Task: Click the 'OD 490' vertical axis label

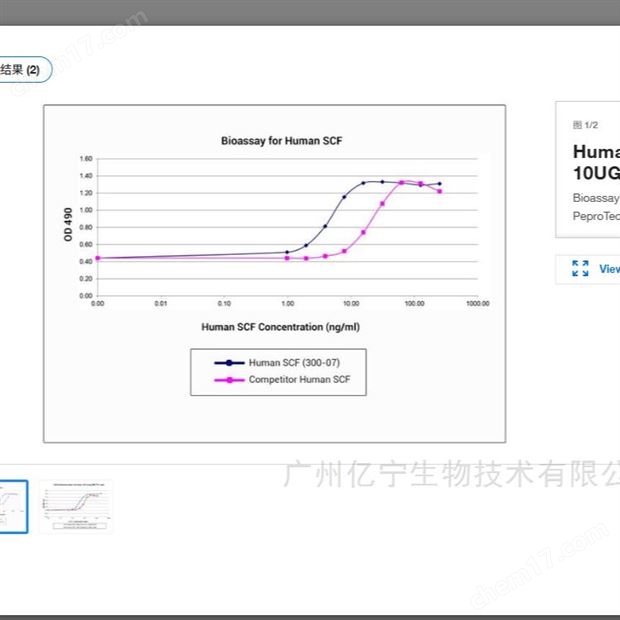Action: [69, 226]
